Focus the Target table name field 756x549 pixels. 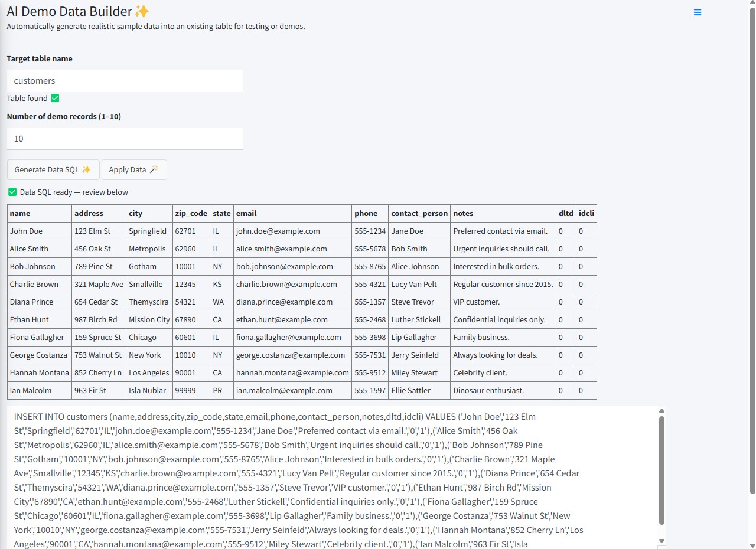point(125,81)
